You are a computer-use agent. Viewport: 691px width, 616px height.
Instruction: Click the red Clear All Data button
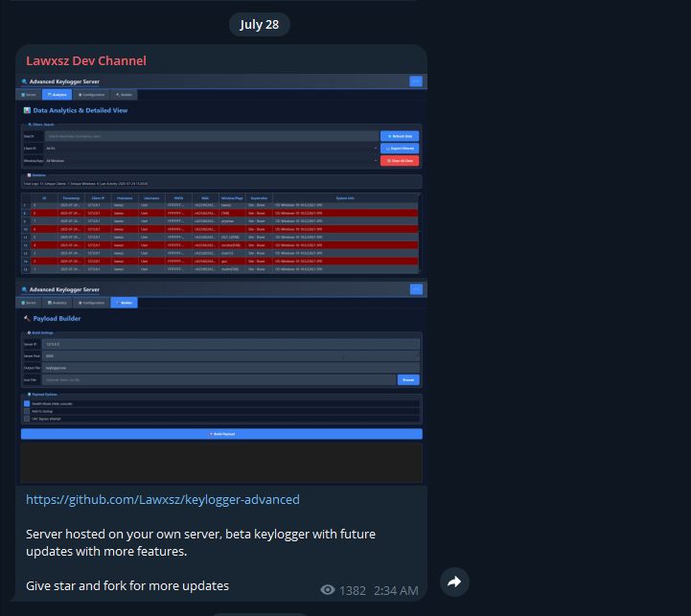point(400,161)
